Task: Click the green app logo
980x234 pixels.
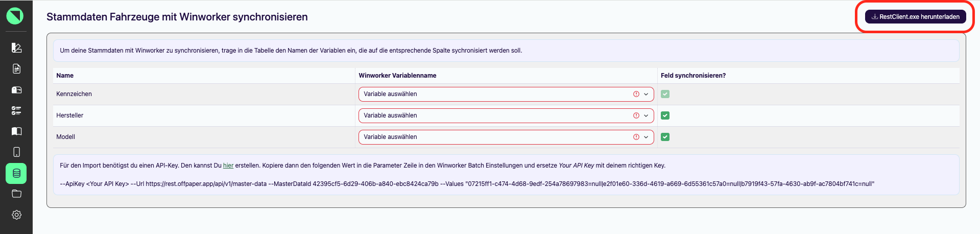Action: 15,16
